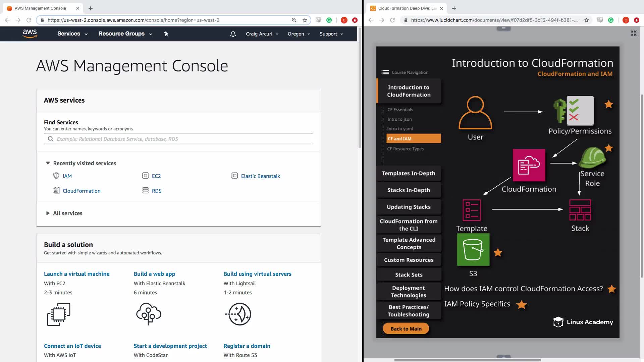Switch to the AWS Management Console tab

click(x=41, y=8)
